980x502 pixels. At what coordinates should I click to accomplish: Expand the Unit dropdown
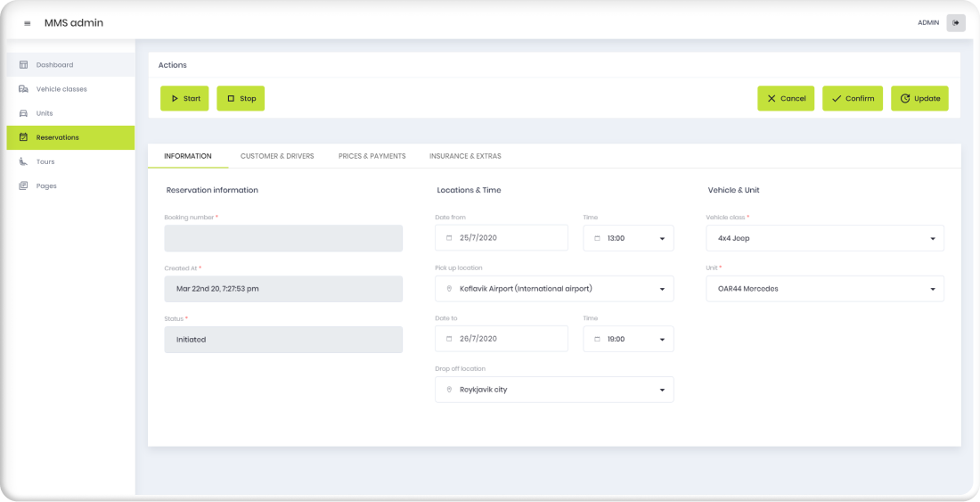(x=825, y=289)
